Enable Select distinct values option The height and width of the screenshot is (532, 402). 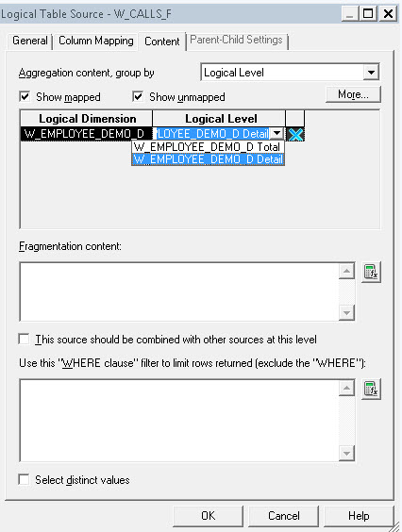tap(25, 480)
